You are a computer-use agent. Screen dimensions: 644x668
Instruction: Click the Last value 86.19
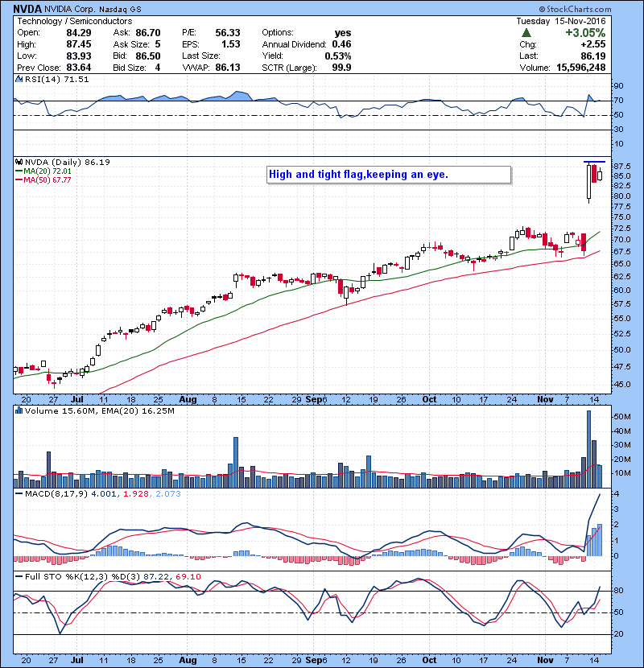coord(592,56)
